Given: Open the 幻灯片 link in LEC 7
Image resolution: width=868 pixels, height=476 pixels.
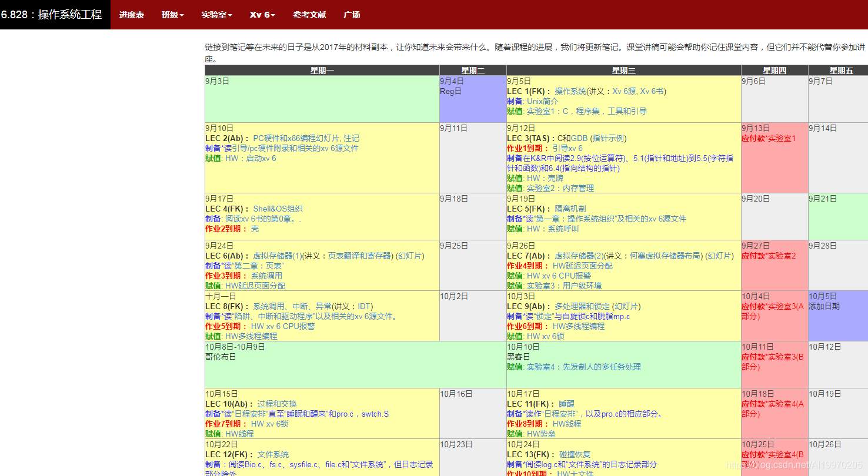Looking at the screenshot, I should [x=720, y=256].
